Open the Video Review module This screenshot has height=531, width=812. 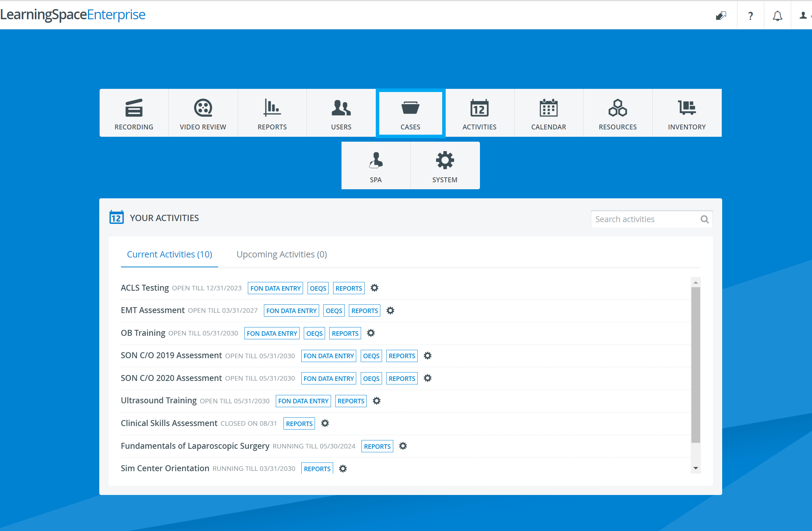(203, 113)
